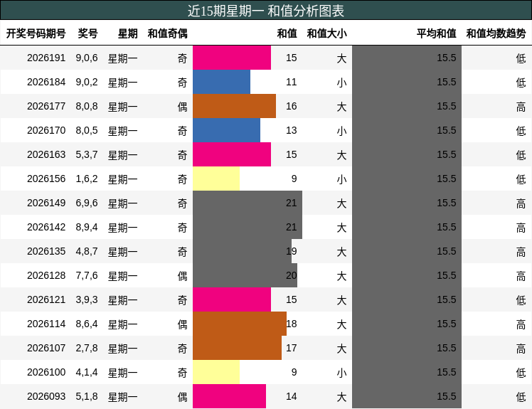
Task: Click sum value 13 in row 2026170
Action: (x=292, y=130)
